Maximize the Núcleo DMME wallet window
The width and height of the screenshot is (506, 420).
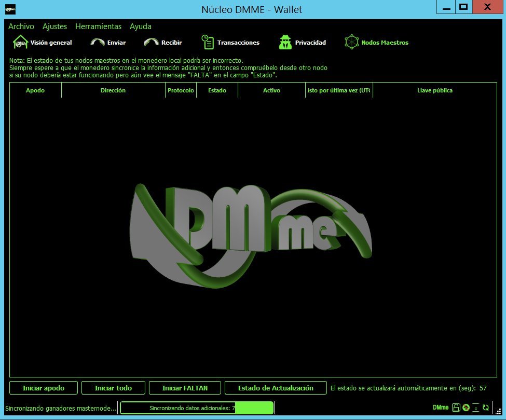(x=464, y=7)
